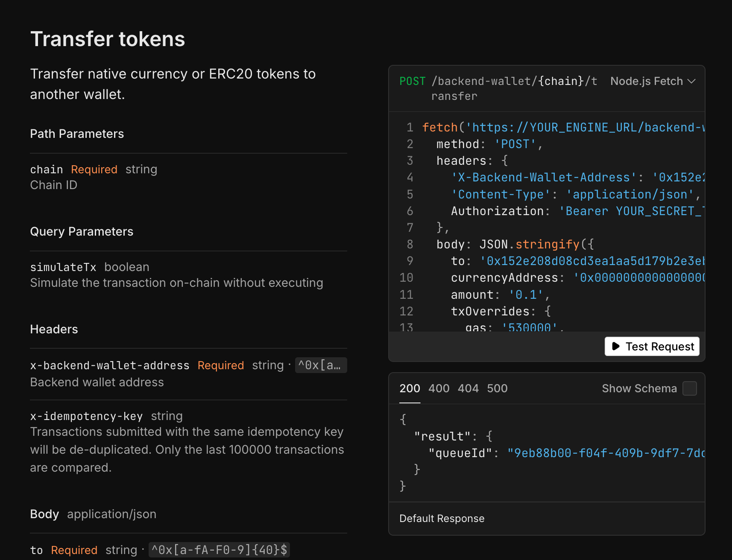Open the 500 response tab
The image size is (732, 560).
point(497,388)
